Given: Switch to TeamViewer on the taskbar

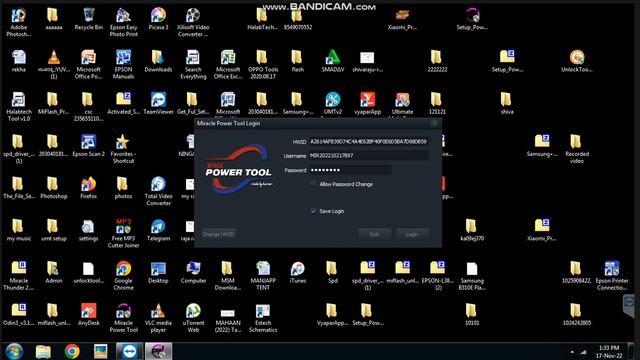Looking at the screenshot, I should click(x=129, y=351).
